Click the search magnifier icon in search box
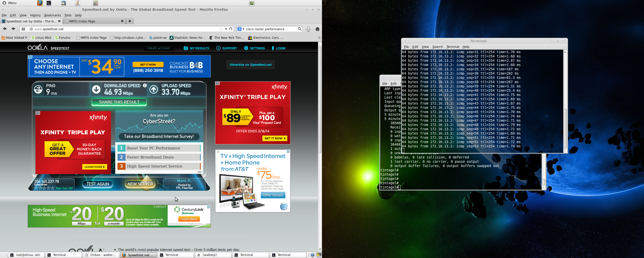 tap(300, 29)
